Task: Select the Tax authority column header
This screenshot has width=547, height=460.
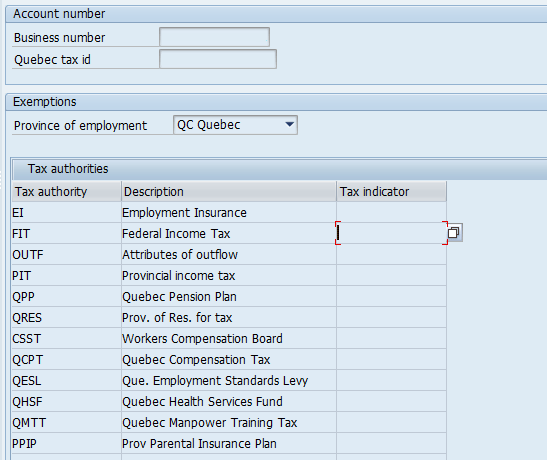Action: 66,191
